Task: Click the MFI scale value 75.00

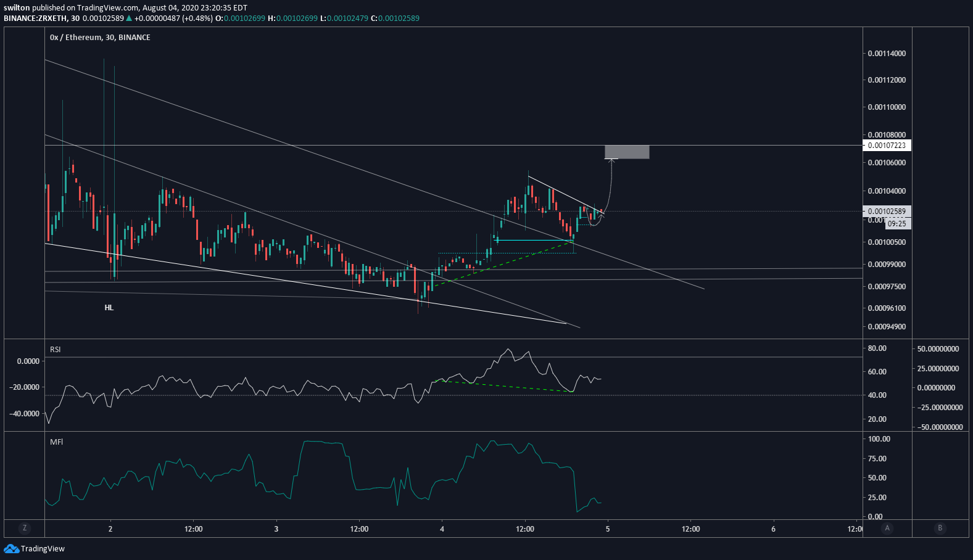Action: 877,459
